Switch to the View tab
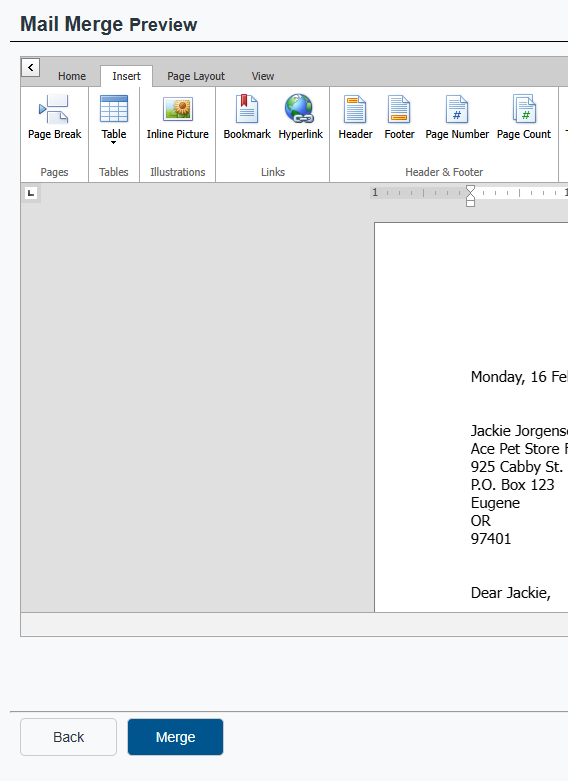Screen dimensions: 568x781 pos(263,76)
